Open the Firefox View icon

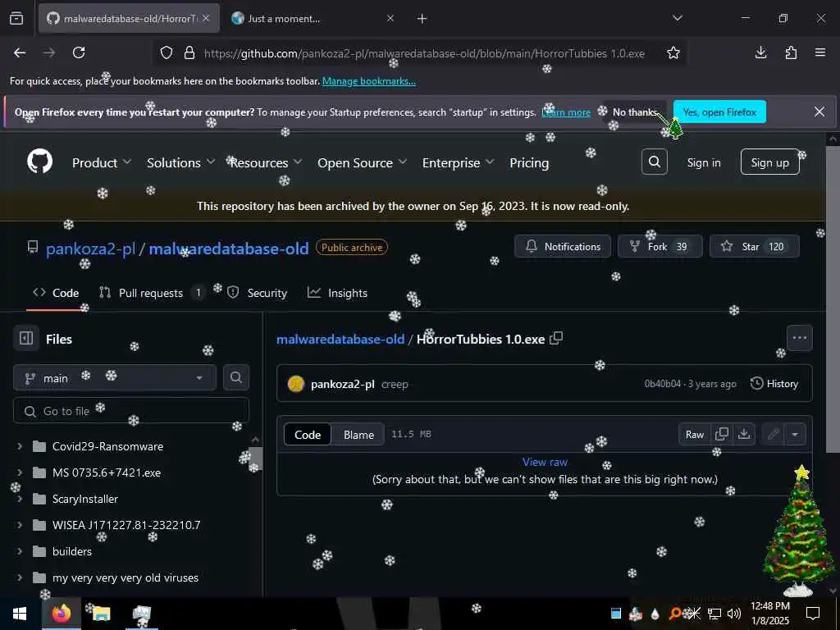coord(16,19)
